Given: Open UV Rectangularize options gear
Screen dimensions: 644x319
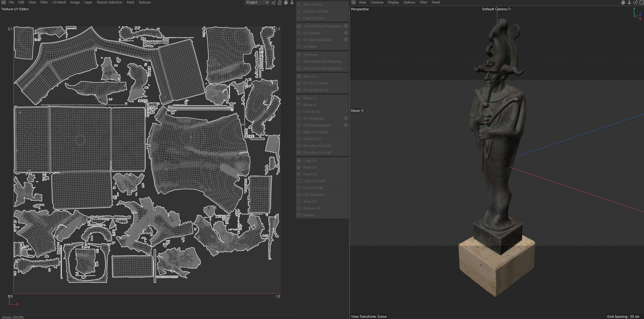Looking at the screenshot, I should 346,125.
